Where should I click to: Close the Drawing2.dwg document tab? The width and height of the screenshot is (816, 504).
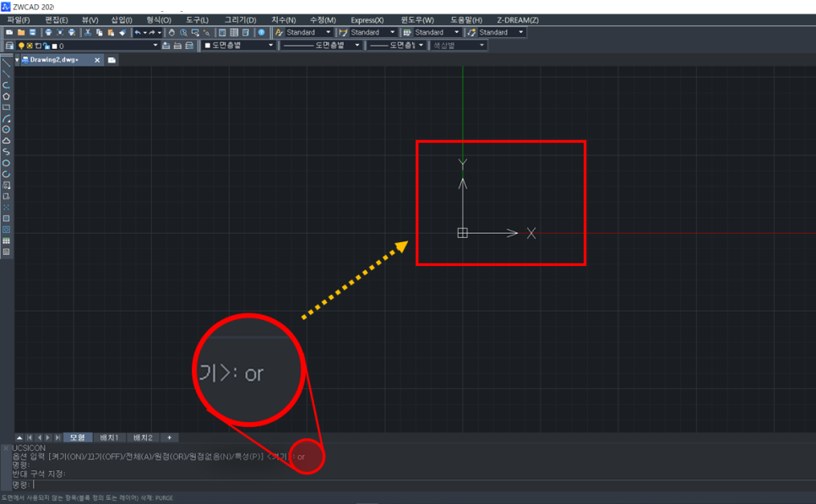[x=97, y=60]
